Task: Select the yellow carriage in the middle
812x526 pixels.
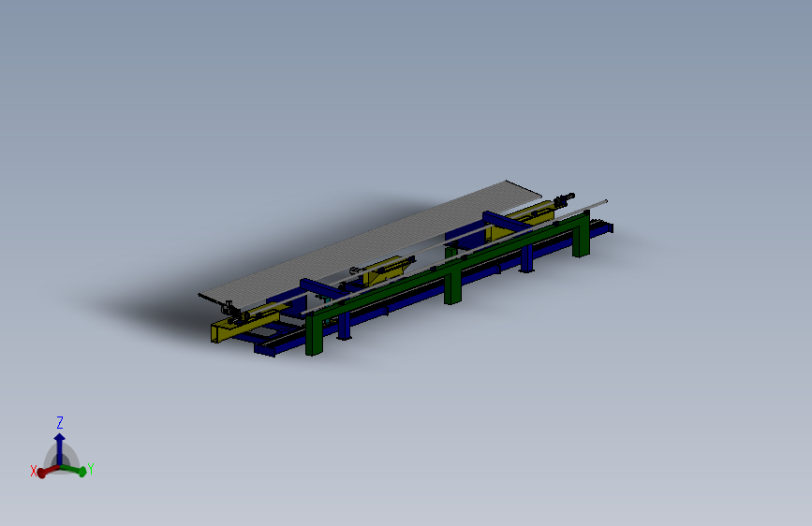Action: point(387,270)
